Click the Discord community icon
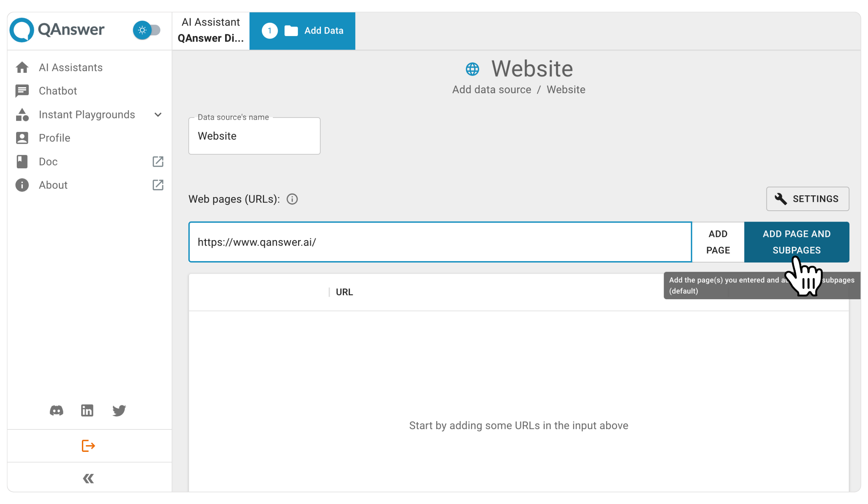The height and width of the screenshot is (504, 868). click(x=56, y=410)
